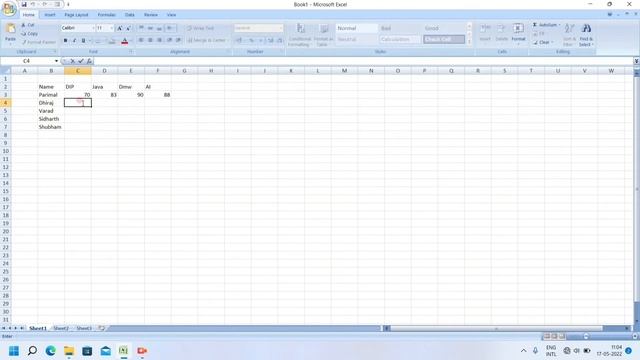Switch to the Insert ribbon tab

tap(50, 15)
